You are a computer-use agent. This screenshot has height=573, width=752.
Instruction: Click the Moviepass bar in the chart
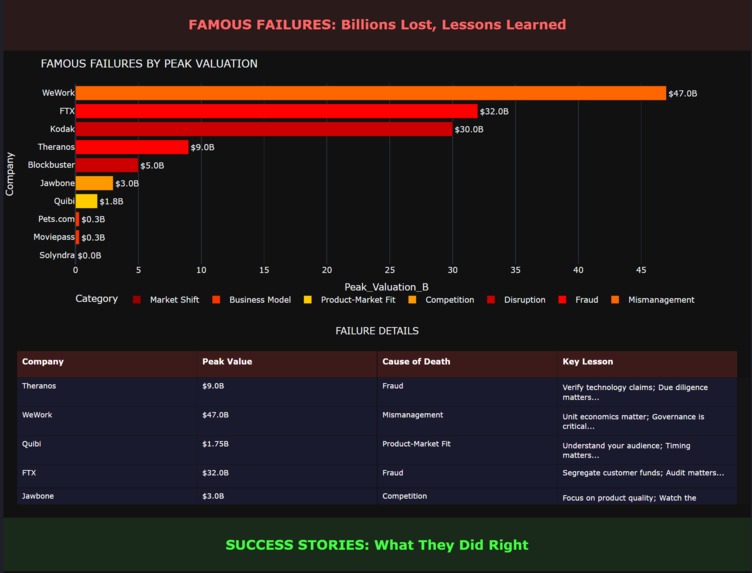tap(77, 237)
